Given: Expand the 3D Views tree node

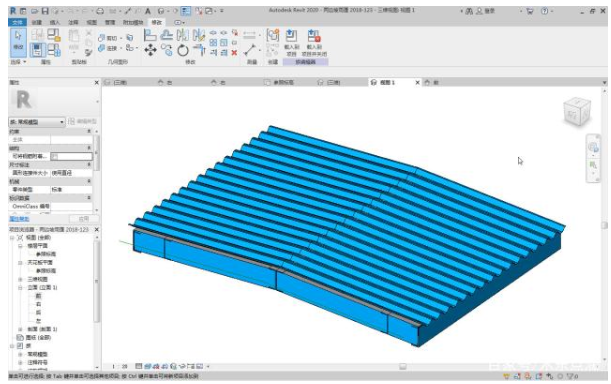Looking at the screenshot, I should click(x=20, y=279).
